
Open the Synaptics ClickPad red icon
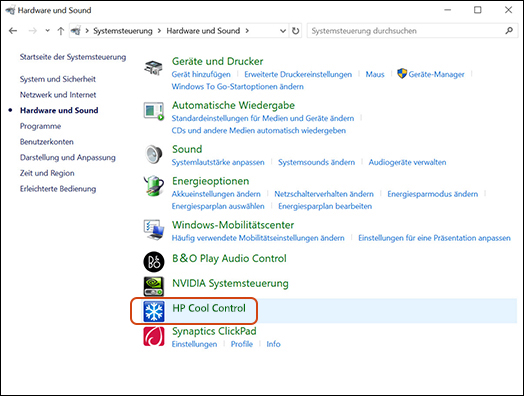click(x=154, y=336)
